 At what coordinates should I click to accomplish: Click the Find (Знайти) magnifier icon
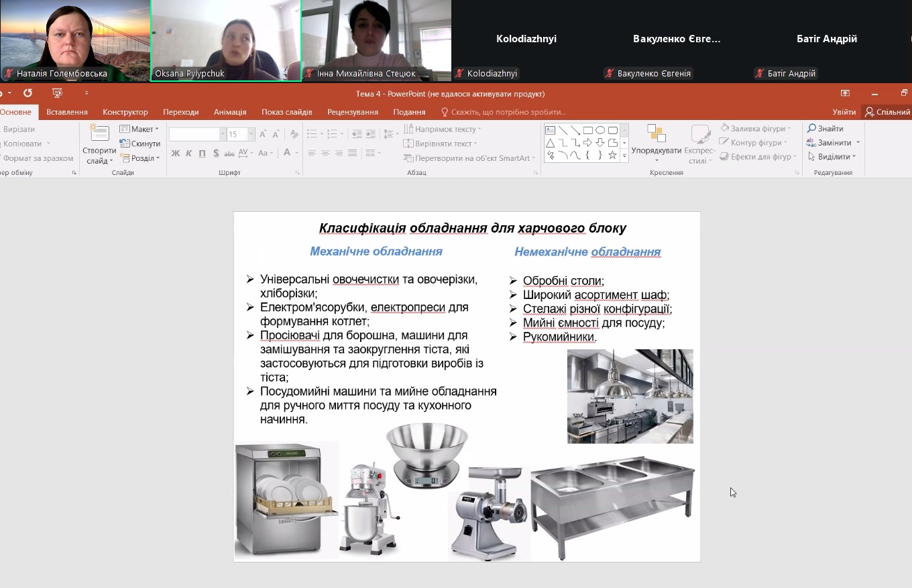(811, 129)
